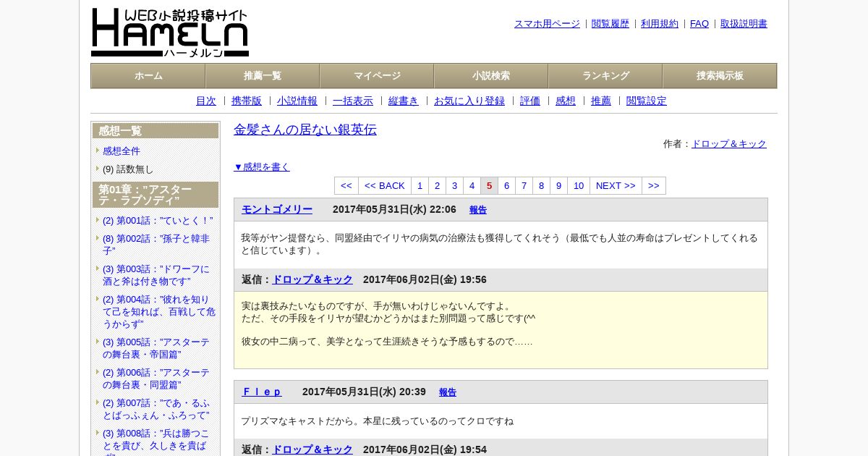
Task: Open 閲覧履歴 in the header
Action: pyautogui.click(x=610, y=23)
